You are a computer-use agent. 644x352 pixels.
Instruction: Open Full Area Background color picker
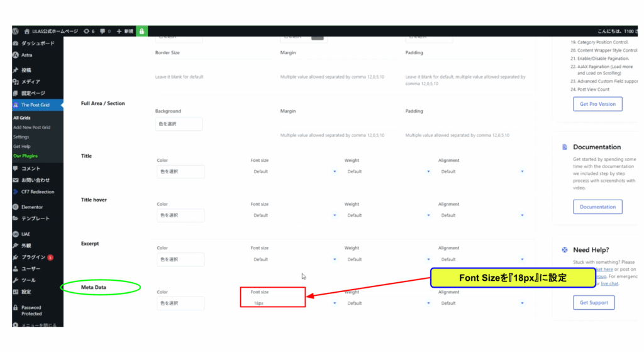click(x=179, y=124)
